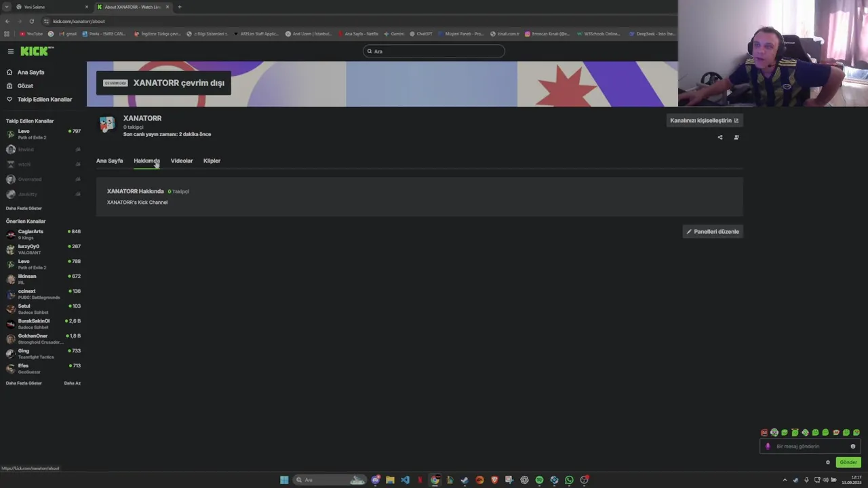868x488 pixels.
Task: Open the Windows Start menu
Action: click(284, 480)
